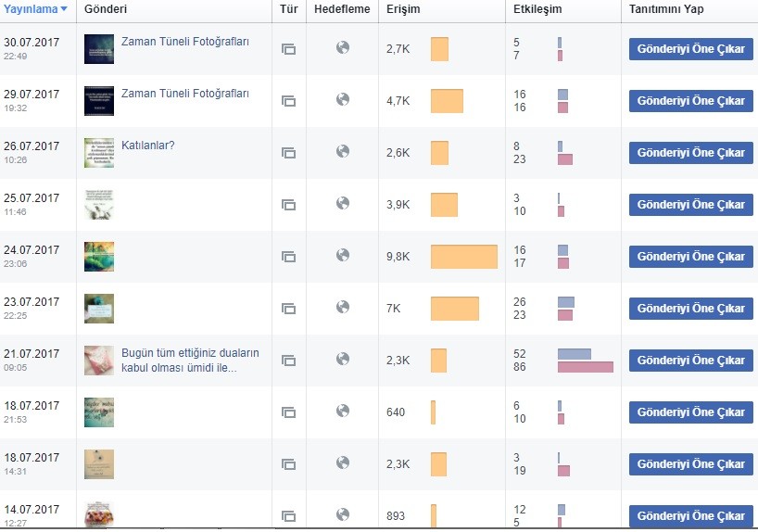Open the Katılanlar? post link
The width and height of the screenshot is (758, 532).
(148, 146)
